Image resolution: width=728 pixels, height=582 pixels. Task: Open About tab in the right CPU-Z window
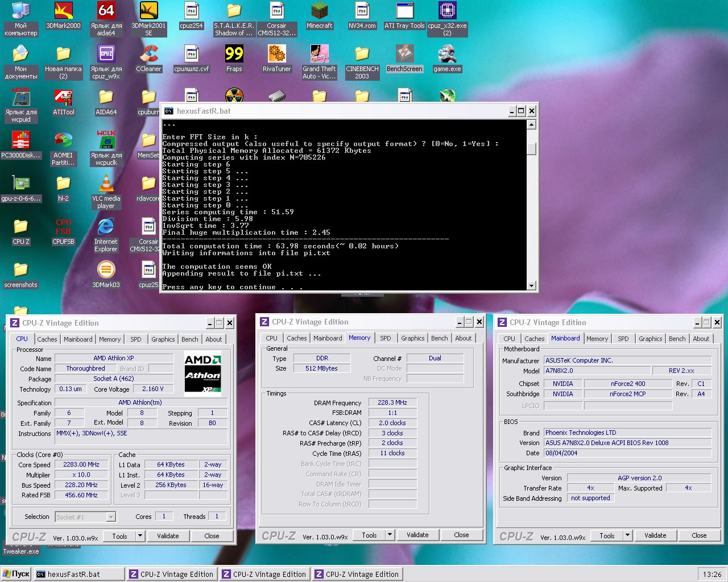tap(701, 339)
